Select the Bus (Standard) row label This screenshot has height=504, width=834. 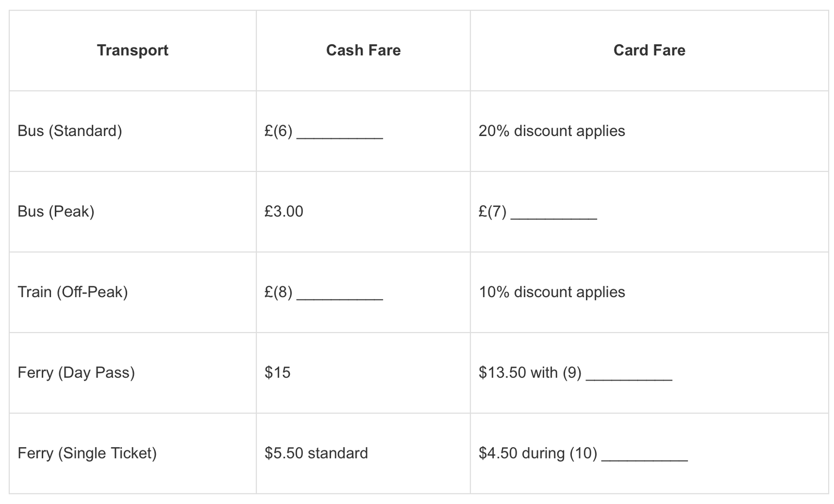coord(70,131)
